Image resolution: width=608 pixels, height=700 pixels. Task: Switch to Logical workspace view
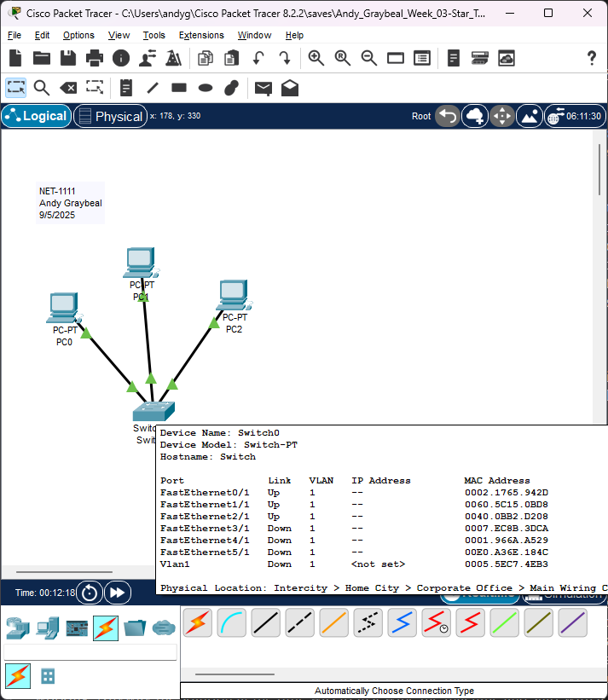coord(36,116)
